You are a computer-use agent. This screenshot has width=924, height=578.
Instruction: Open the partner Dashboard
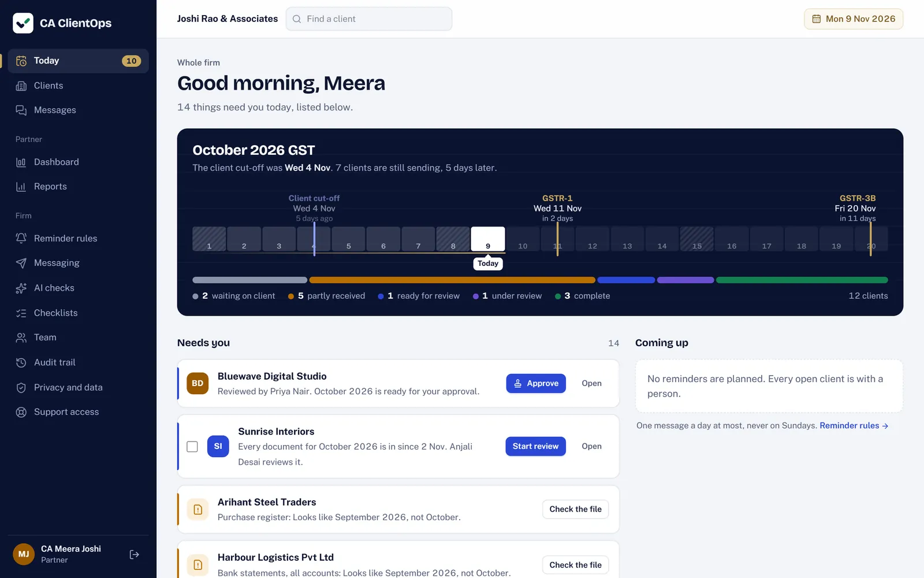click(x=79, y=162)
